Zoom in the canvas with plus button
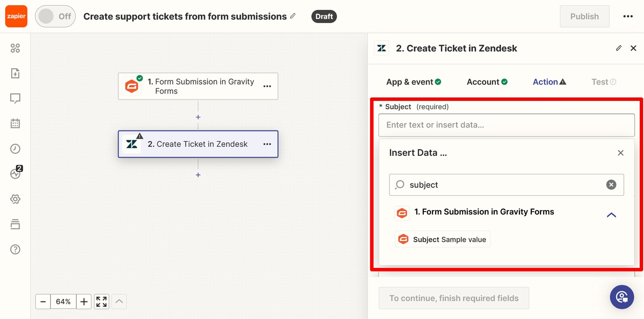 point(84,302)
